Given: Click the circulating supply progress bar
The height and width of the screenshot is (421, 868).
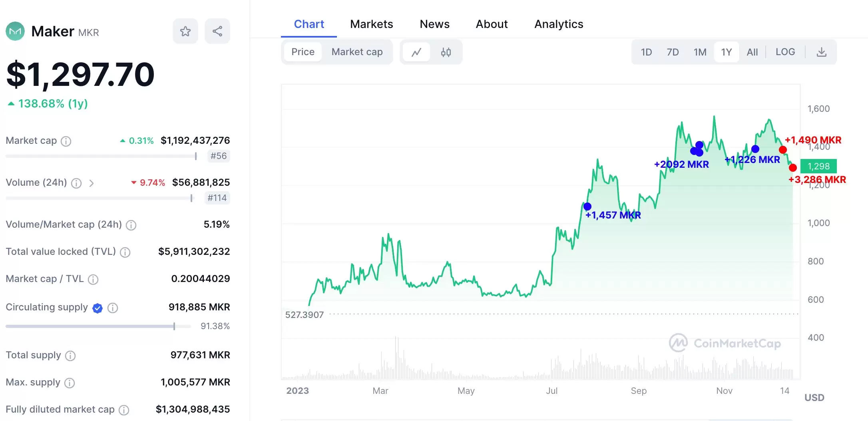Looking at the screenshot, I should pos(98,326).
